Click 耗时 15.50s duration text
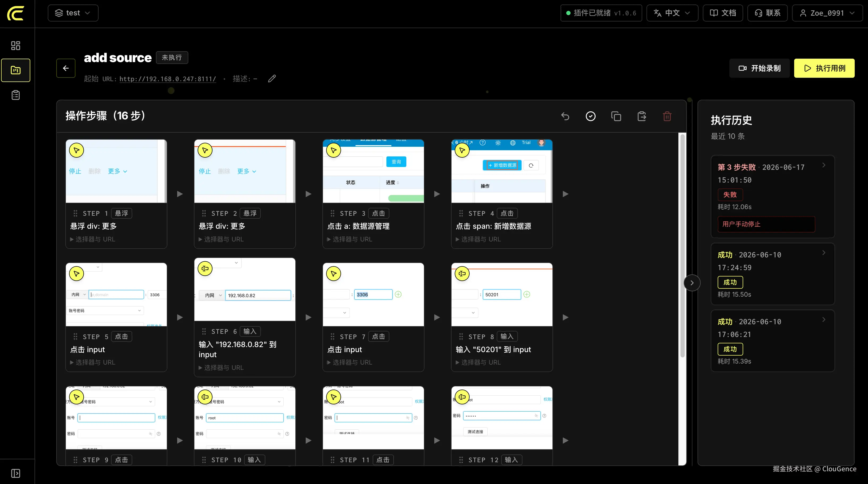Screen dimensions: 868x484 click(734, 295)
